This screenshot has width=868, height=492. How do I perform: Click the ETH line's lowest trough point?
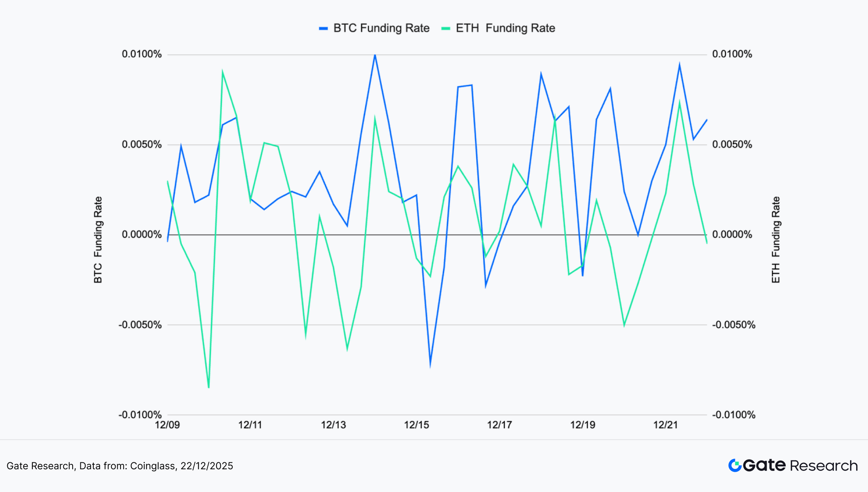[x=208, y=387]
